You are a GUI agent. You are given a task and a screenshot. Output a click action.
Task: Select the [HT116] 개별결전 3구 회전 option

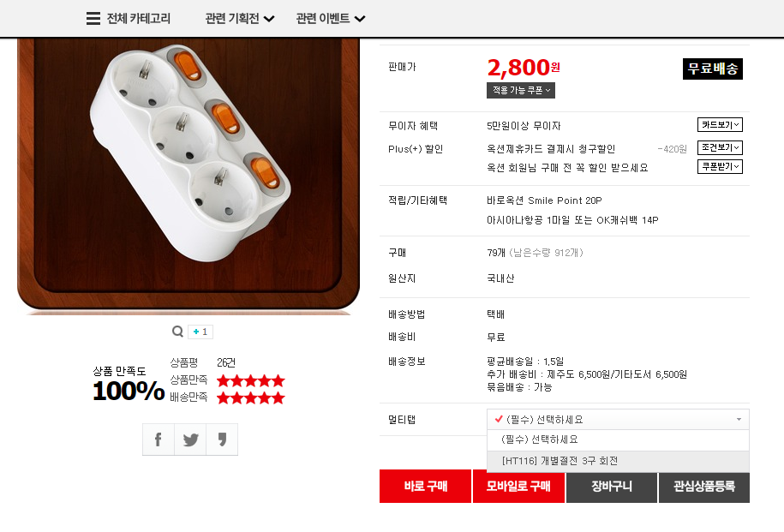point(560,461)
